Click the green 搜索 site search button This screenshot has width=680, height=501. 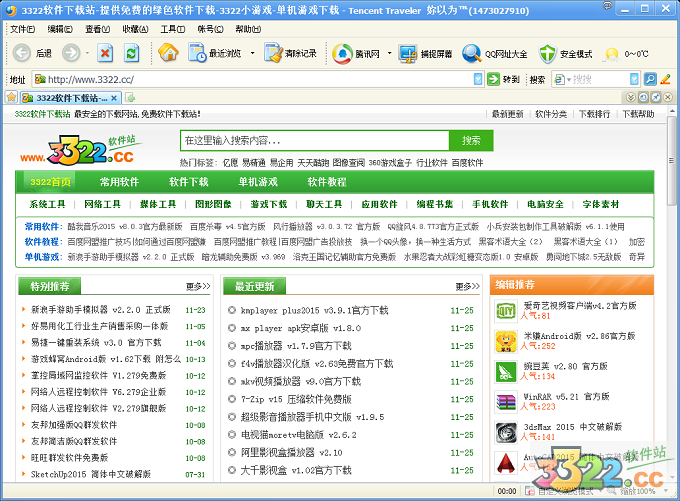[470, 141]
